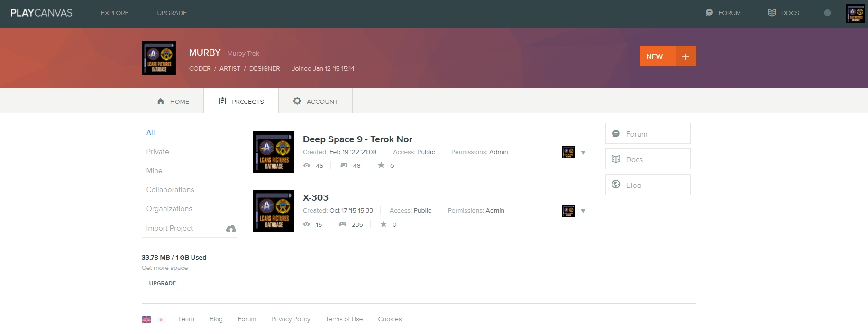Open the Learn footer link
This screenshot has width=868, height=334.
tap(186, 319)
